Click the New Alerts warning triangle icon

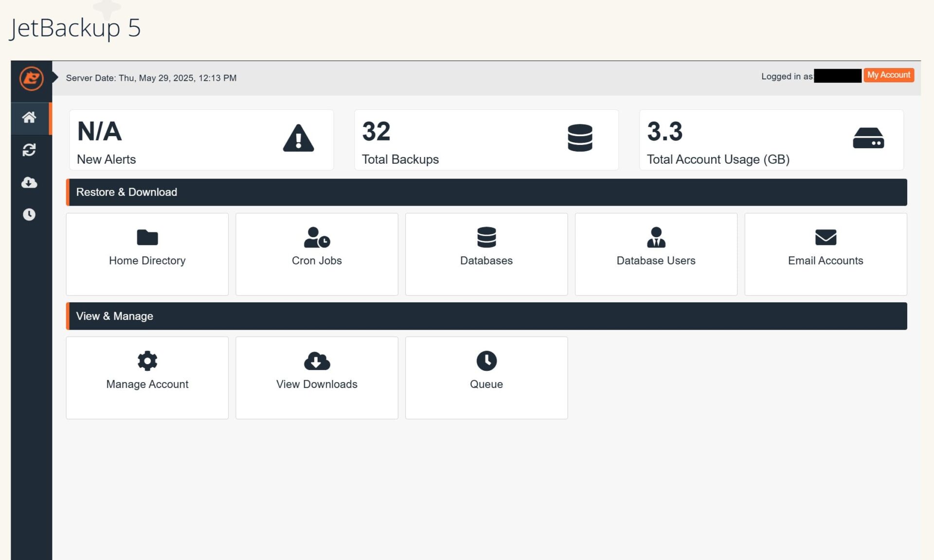coord(298,138)
